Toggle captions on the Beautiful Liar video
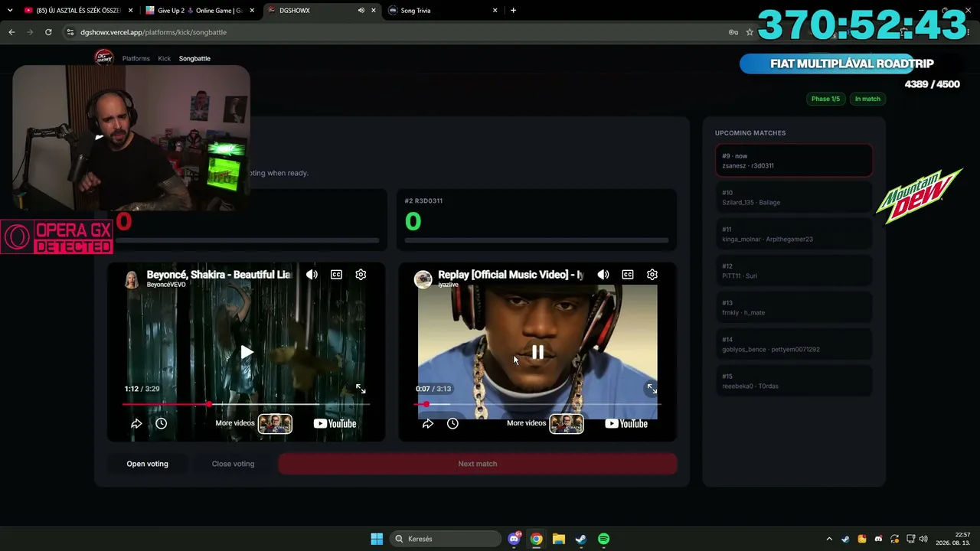Image resolution: width=980 pixels, height=551 pixels. 336,275
